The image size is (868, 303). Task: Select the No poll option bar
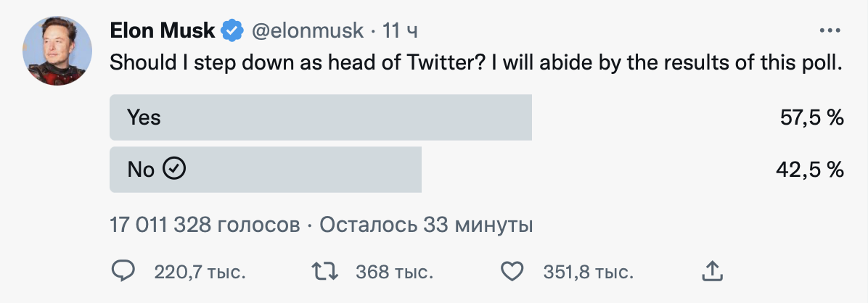(x=265, y=170)
